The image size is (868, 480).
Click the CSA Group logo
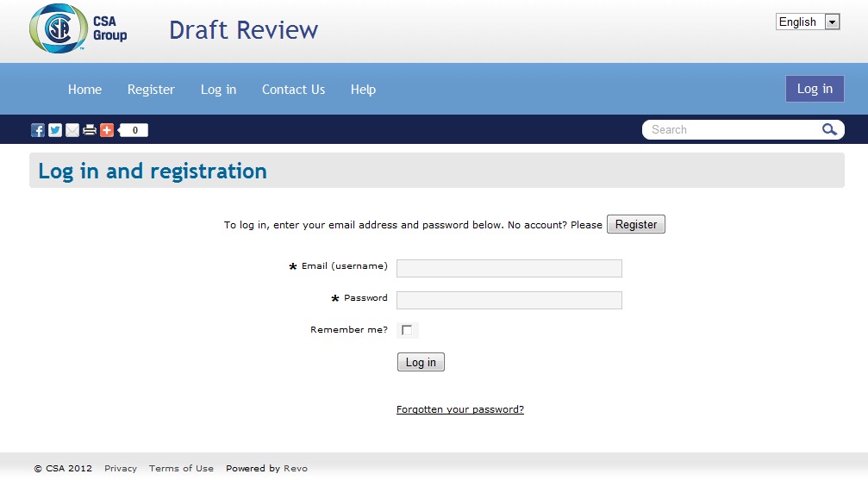(x=78, y=28)
